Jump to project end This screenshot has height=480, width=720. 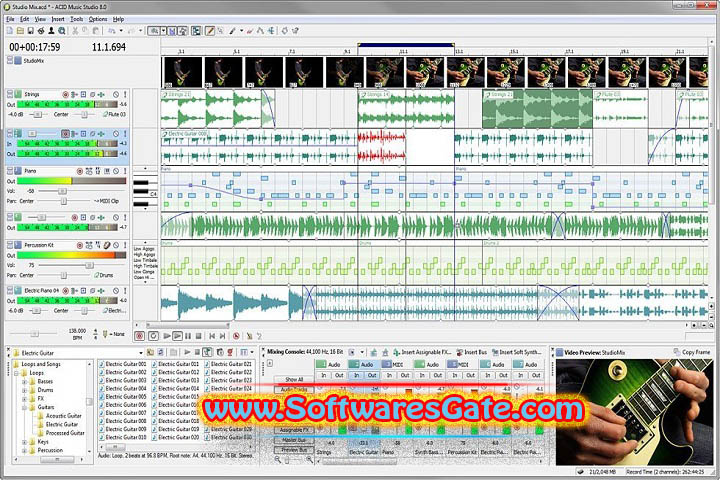coord(222,336)
